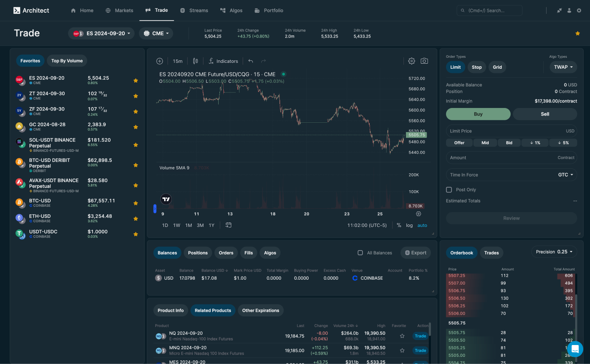Unfavorite BTC-USD COINBASE via its star
590x364 pixels.
click(135, 203)
